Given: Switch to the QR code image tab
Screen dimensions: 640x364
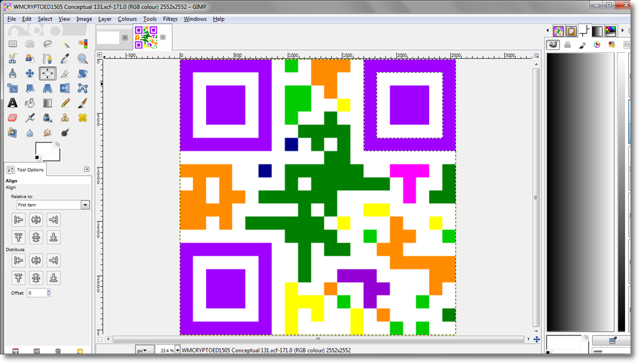Looking at the screenshot, I should pyautogui.click(x=146, y=37).
